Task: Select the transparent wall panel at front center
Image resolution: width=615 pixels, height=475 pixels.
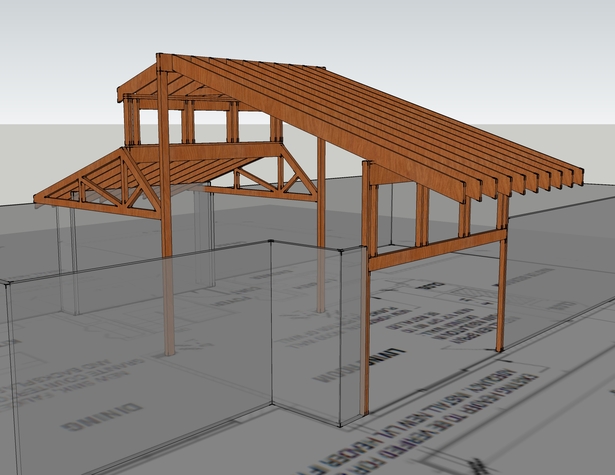Action: (306, 333)
